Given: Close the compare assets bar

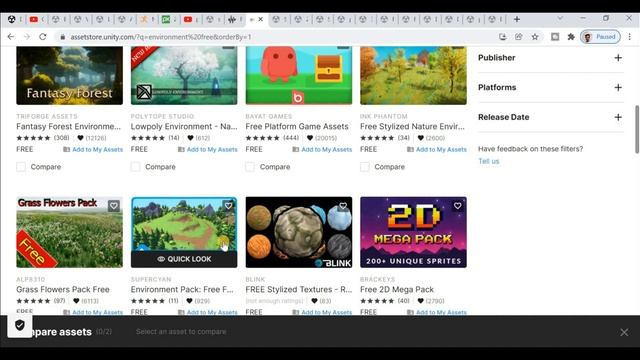Looking at the screenshot, I should (624, 332).
